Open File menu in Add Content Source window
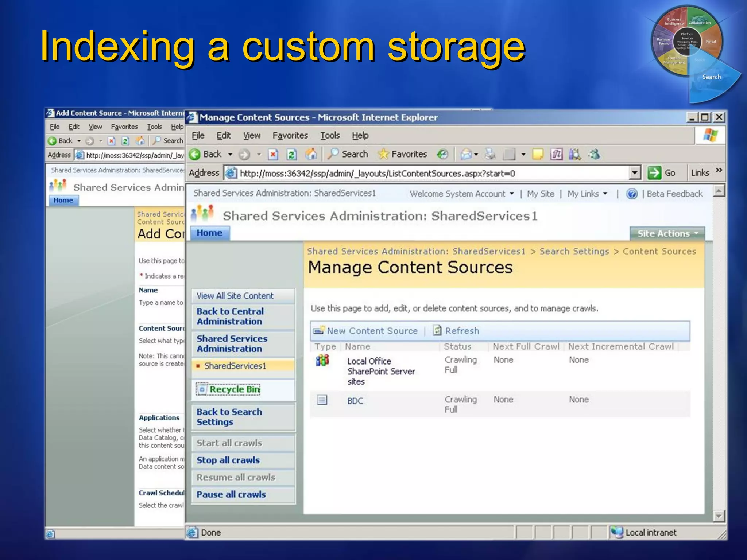Image resolution: width=747 pixels, height=560 pixels. [x=55, y=127]
